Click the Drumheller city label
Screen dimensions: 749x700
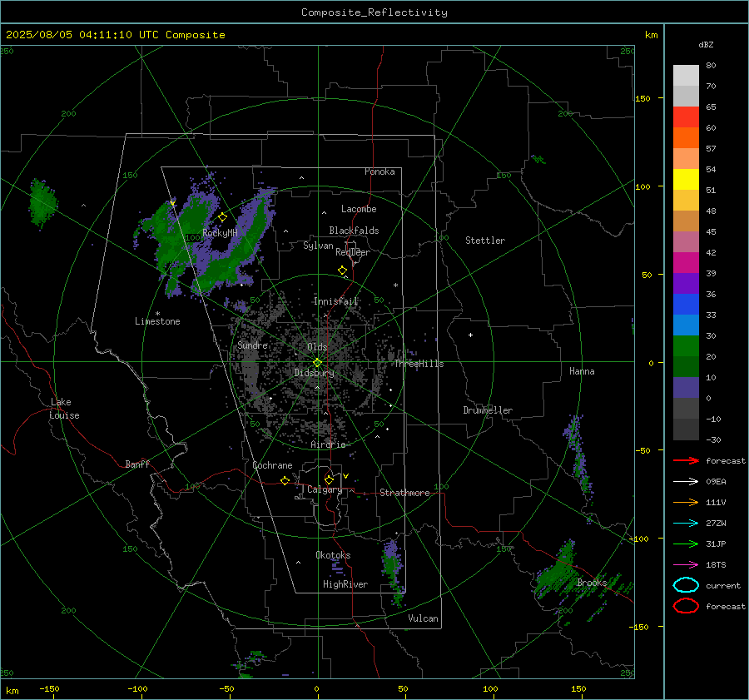(488, 410)
